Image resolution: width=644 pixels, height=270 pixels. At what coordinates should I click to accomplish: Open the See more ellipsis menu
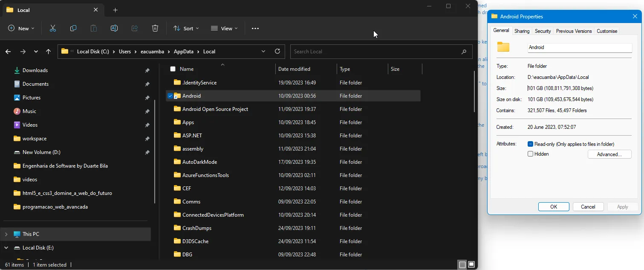pyautogui.click(x=255, y=29)
